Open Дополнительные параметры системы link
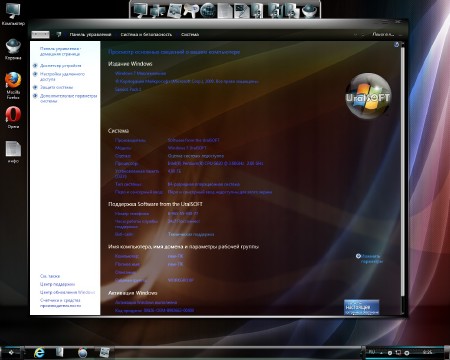 (x=68, y=98)
